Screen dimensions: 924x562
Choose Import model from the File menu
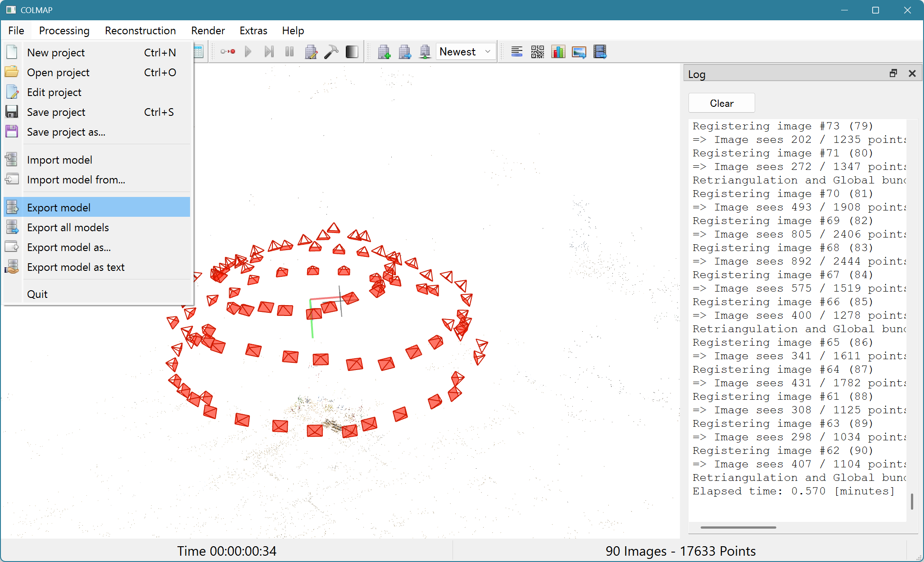(x=59, y=160)
